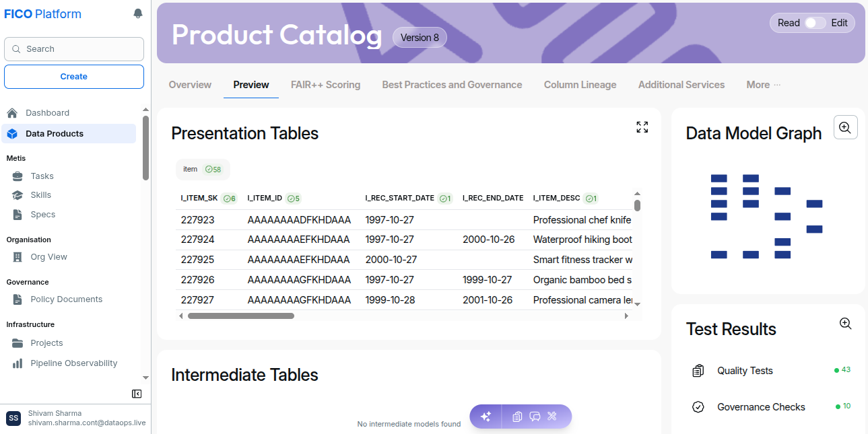Click the Dashboard home icon
Screen dimensions: 868x434
coord(12,113)
